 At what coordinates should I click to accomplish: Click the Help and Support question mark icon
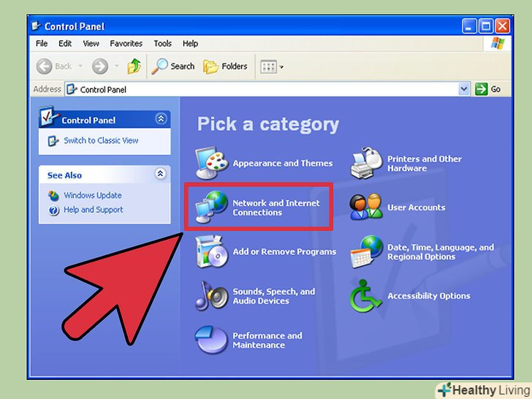tap(53, 210)
